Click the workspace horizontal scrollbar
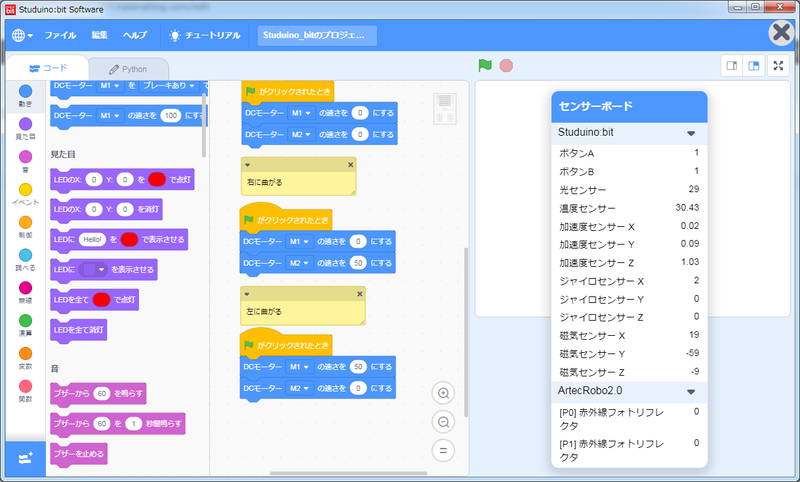This screenshot has height=482, width=800. pos(348,473)
